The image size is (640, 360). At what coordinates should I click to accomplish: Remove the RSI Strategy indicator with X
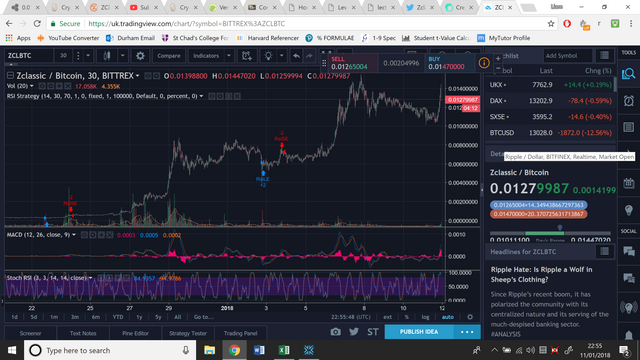237,96
